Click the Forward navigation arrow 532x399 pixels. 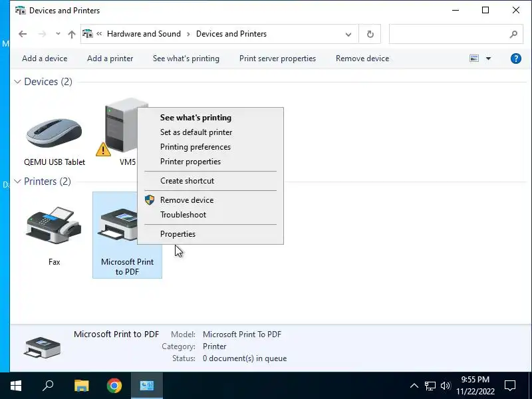(42, 34)
